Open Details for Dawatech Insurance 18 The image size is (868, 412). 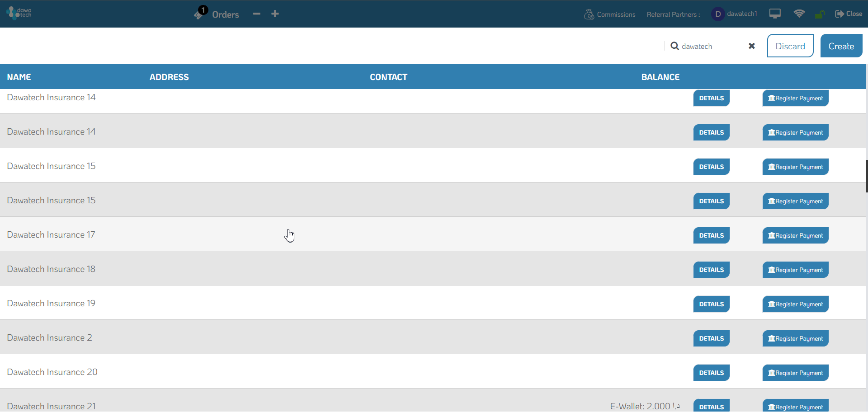pos(712,270)
